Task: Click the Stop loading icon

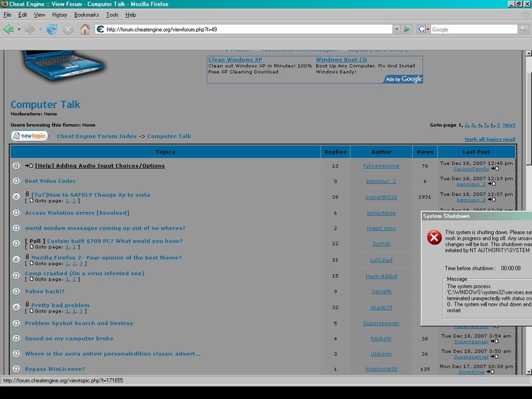Action: coord(68,29)
